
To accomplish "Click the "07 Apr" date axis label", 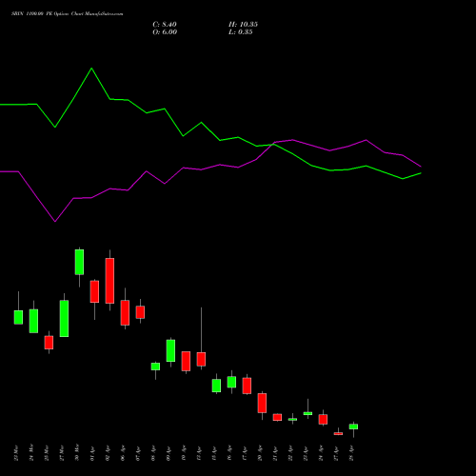I will coord(138,453).
